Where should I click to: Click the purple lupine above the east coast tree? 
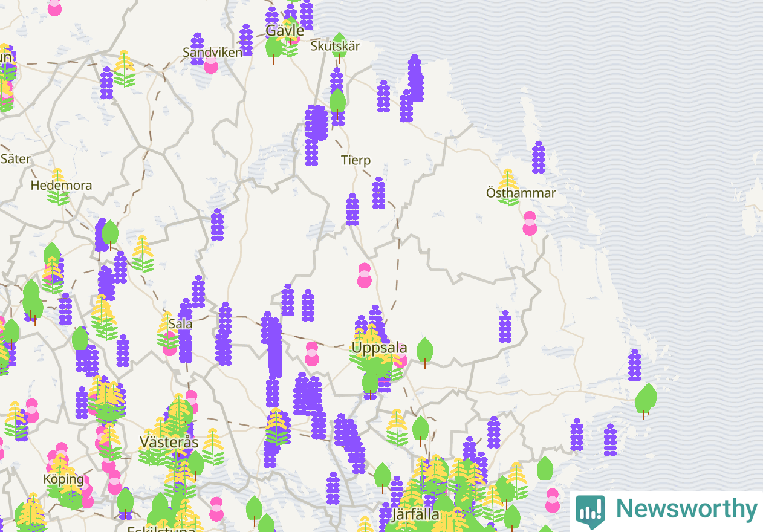(x=635, y=365)
